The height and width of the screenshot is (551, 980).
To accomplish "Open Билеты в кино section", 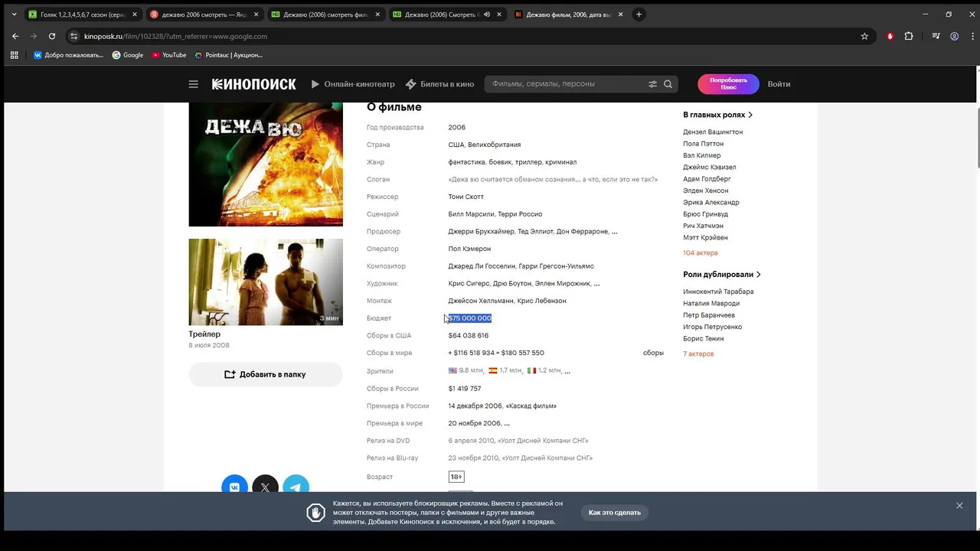I will pos(439,84).
